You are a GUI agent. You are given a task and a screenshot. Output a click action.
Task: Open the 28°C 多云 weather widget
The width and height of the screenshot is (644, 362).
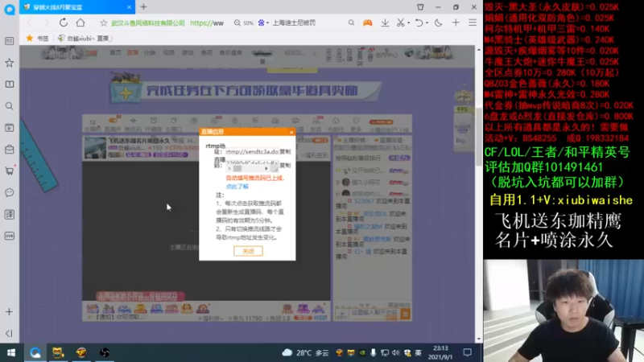coord(305,352)
